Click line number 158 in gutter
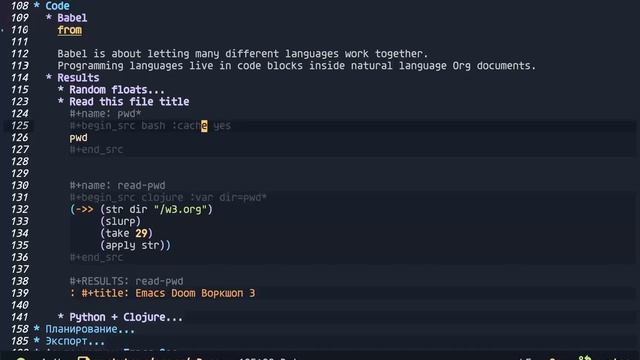 coord(19,329)
